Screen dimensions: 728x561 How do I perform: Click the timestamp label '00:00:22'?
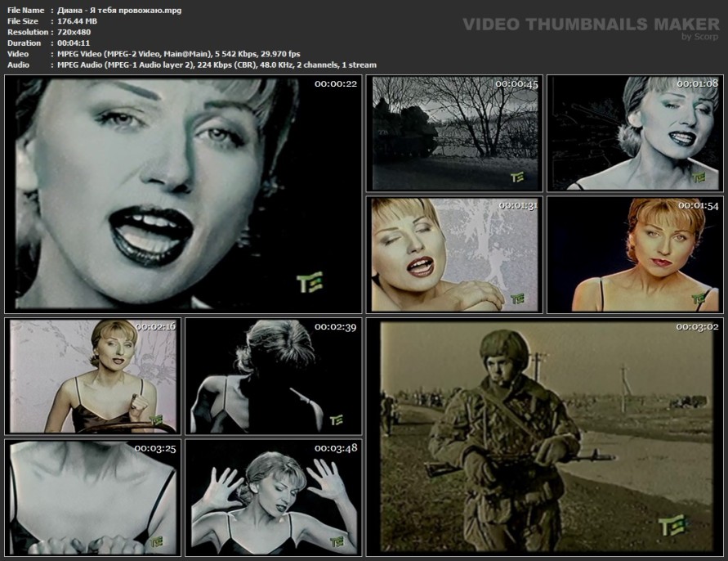pos(336,83)
